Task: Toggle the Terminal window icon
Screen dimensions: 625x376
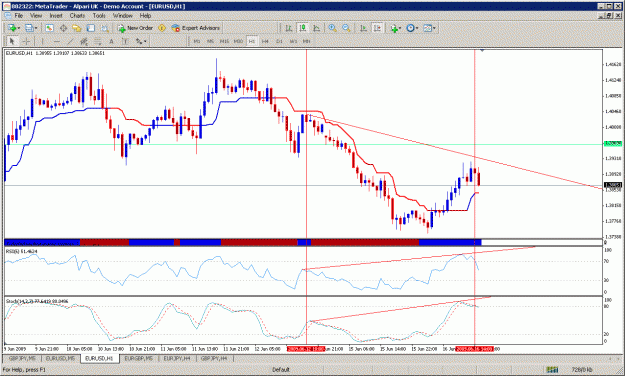Action: [90, 28]
